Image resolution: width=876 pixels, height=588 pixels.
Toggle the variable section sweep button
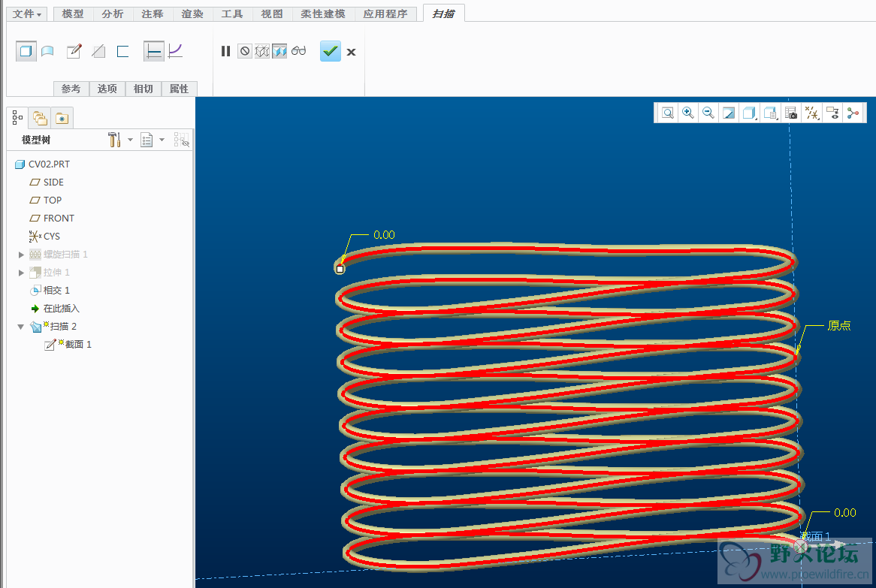click(x=175, y=51)
